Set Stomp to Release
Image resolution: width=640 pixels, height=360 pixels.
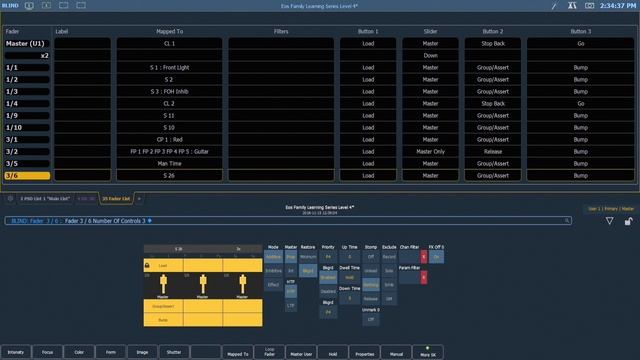click(371, 298)
